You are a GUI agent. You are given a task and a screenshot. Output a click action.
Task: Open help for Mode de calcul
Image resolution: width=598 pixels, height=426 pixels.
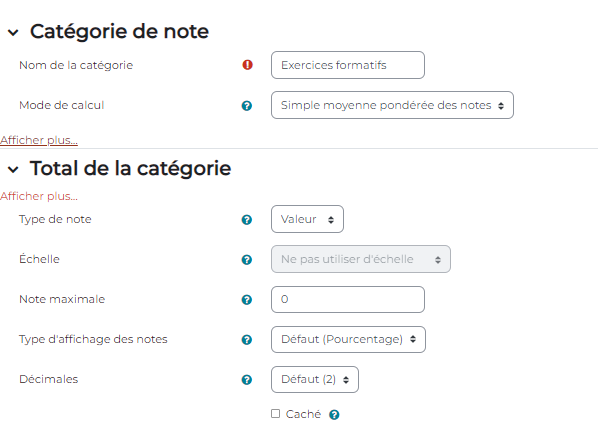pyautogui.click(x=247, y=106)
